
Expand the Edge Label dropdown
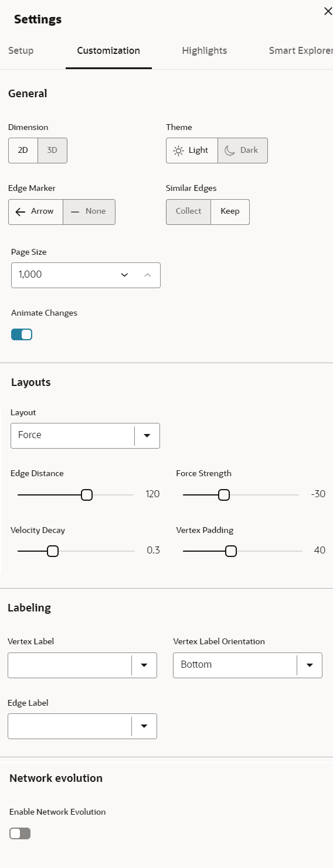pyautogui.click(x=82, y=726)
